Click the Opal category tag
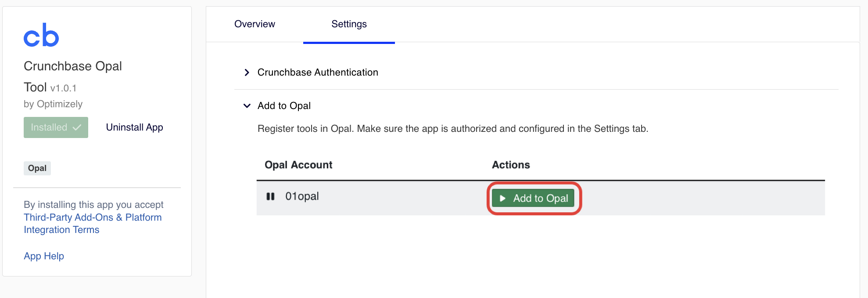This screenshot has width=868, height=298. point(37,168)
